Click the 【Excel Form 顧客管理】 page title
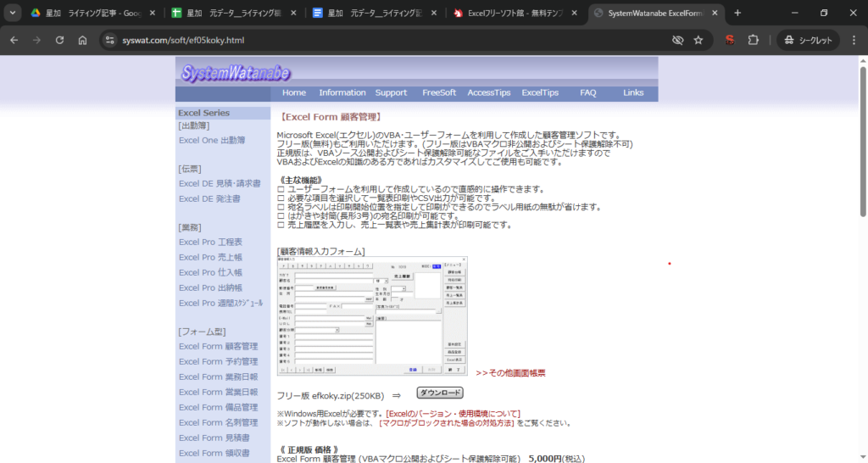868x463 pixels. point(331,117)
